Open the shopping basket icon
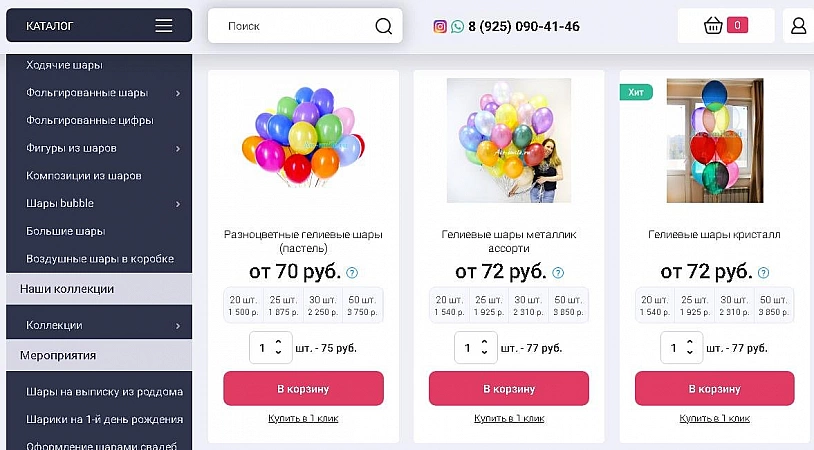This screenshot has height=450, width=814. [x=713, y=26]
